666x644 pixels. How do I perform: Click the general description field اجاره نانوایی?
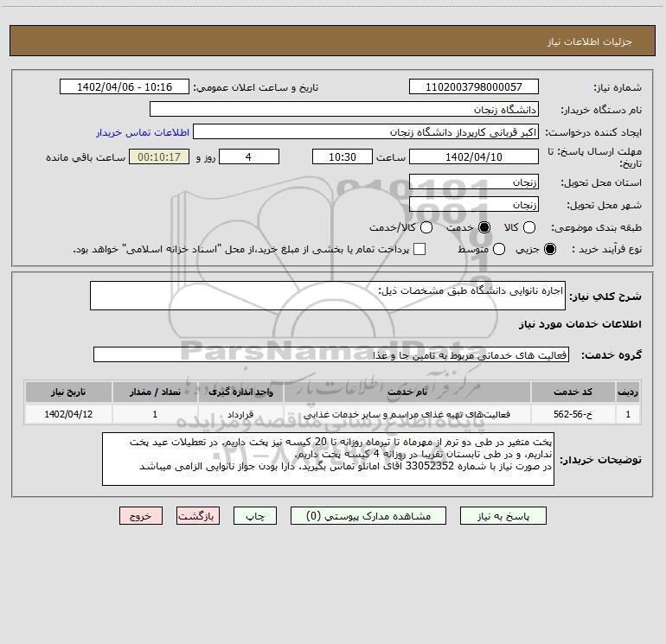click(328, 296)
